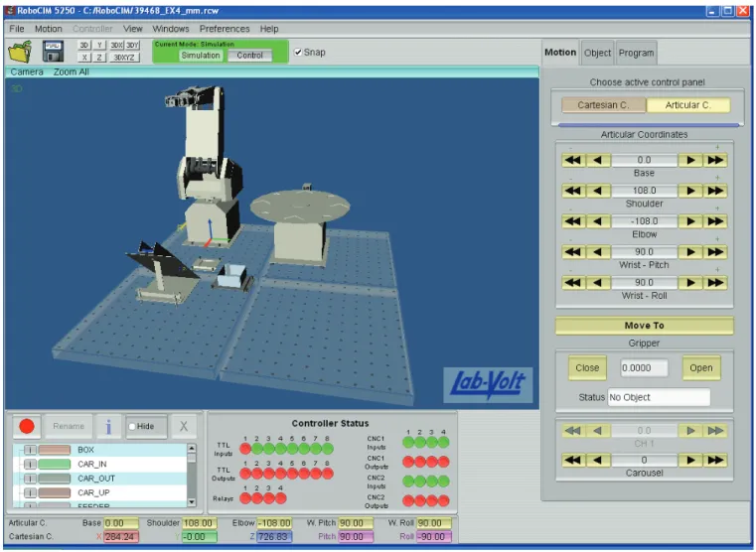The height and width of the screenshot is (552, 756).
Task: Toggle the Hide checkbox
Action: pos(131,426)
